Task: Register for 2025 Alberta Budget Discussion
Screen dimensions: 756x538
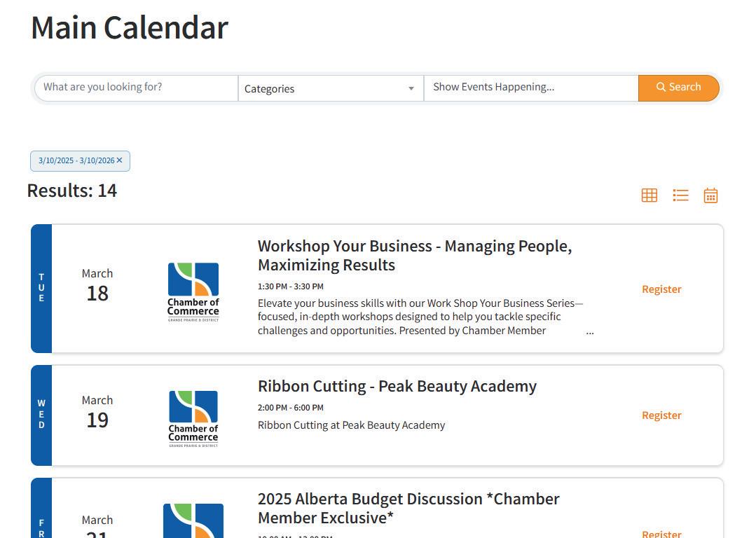Action: 661,533
